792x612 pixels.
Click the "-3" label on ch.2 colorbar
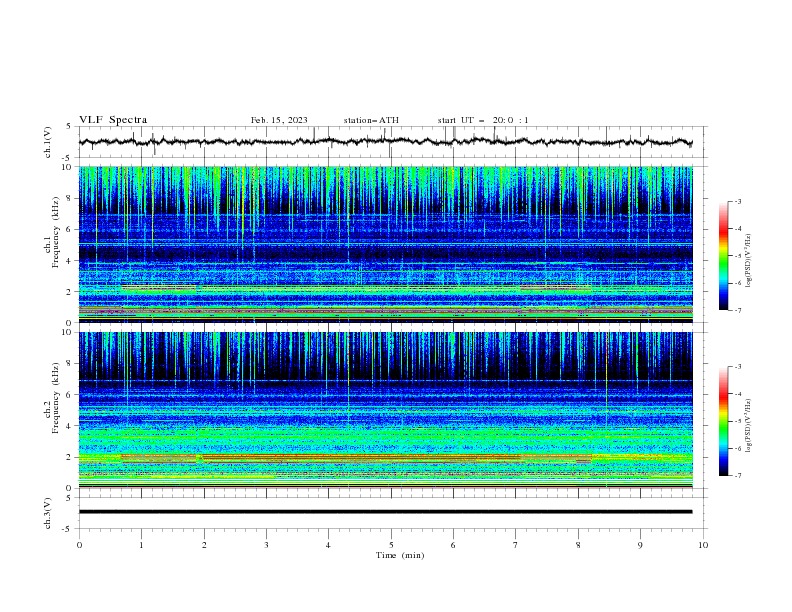click(x=737, y=367)
